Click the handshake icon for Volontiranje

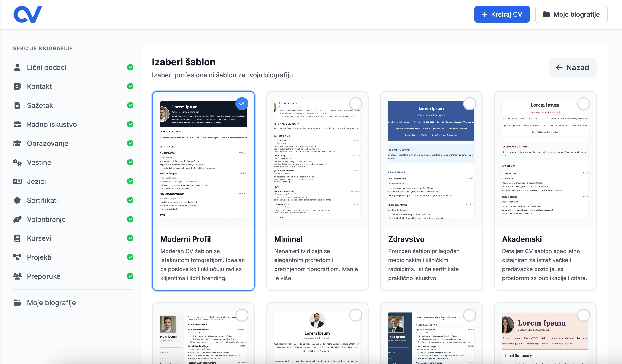click(17, 219)
